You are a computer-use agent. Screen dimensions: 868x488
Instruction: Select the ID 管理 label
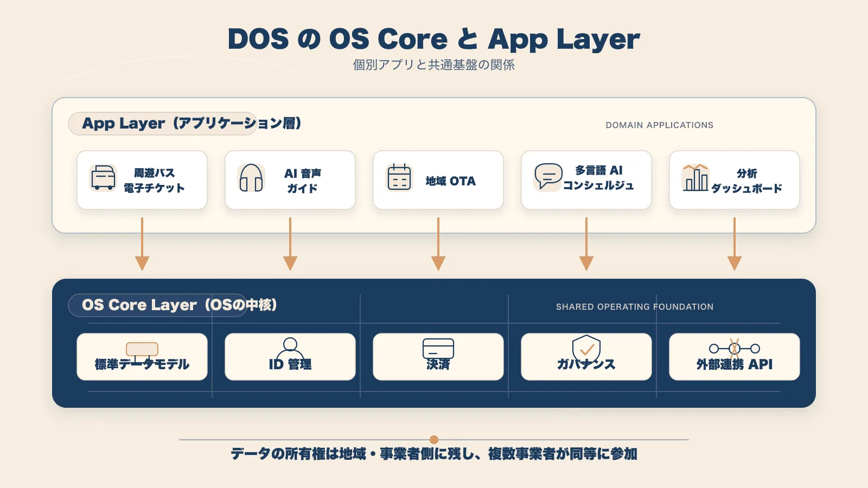click(290, 364)
